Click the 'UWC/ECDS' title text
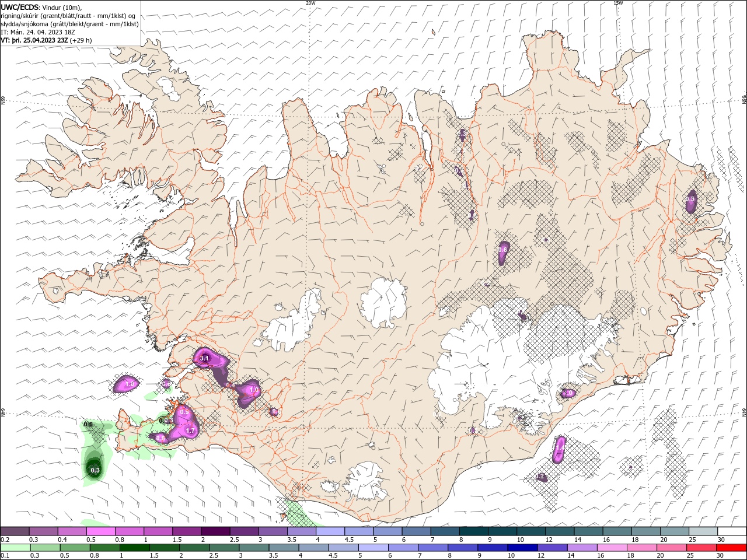 pos(19,7)
